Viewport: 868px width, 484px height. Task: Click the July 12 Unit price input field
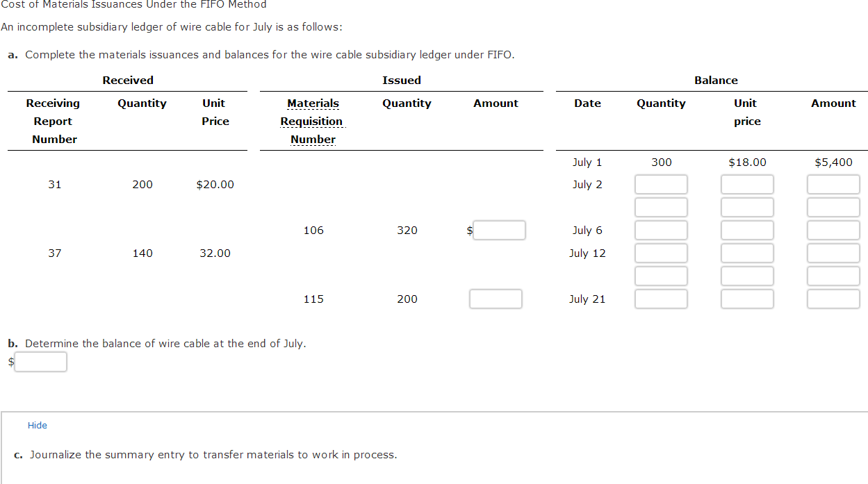[x=747, y=253]
